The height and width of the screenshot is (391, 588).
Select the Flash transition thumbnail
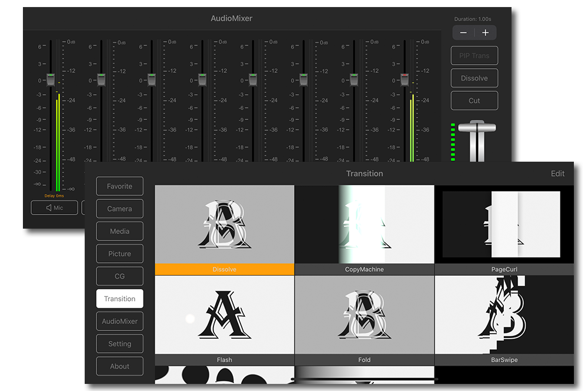point(224,315)
